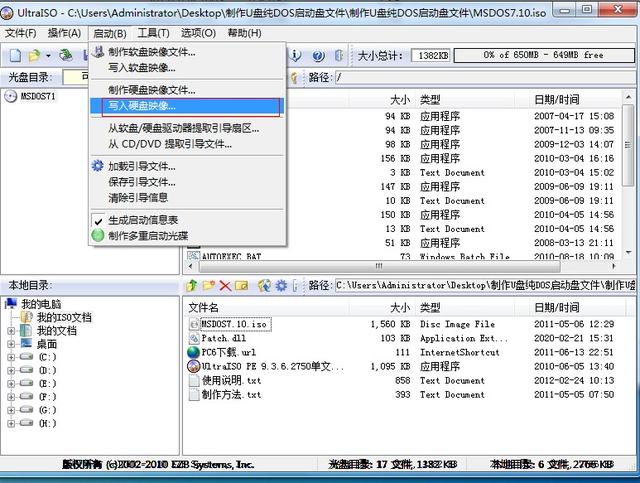Choose 清除引导信息 menu entry
Viewport: 640px width, 483px height.
coord(187,198)
